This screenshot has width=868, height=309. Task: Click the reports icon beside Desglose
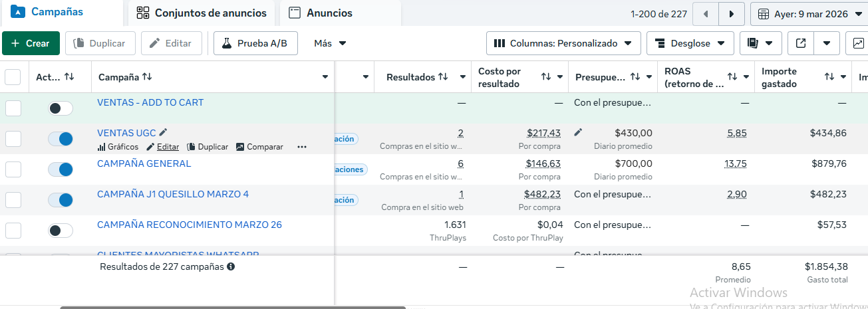tap(753, 43)
